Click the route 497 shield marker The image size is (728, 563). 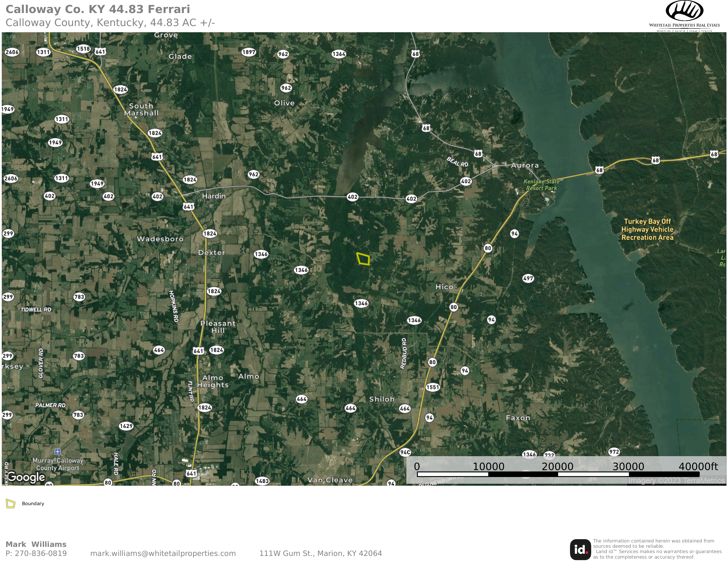528,278
